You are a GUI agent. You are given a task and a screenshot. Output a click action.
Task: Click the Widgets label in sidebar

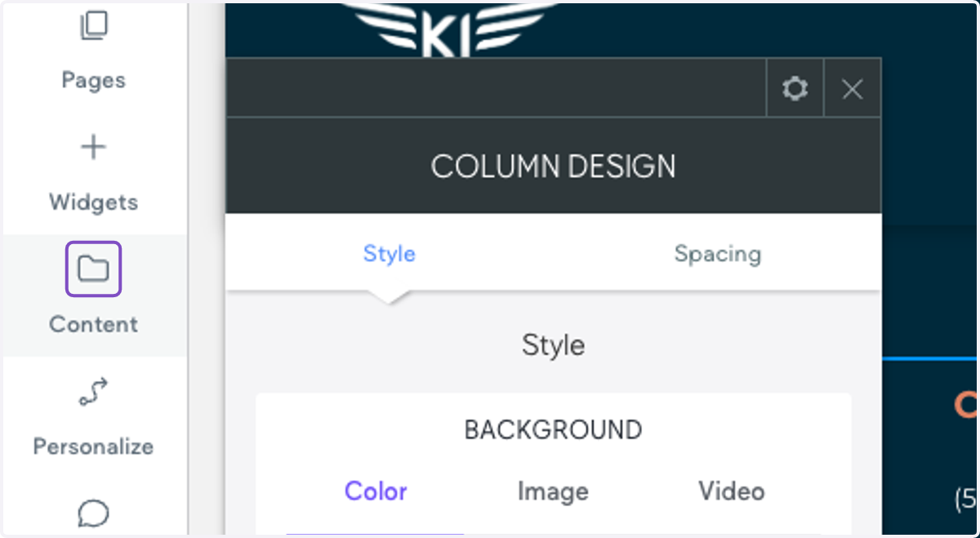coord(93,202)
